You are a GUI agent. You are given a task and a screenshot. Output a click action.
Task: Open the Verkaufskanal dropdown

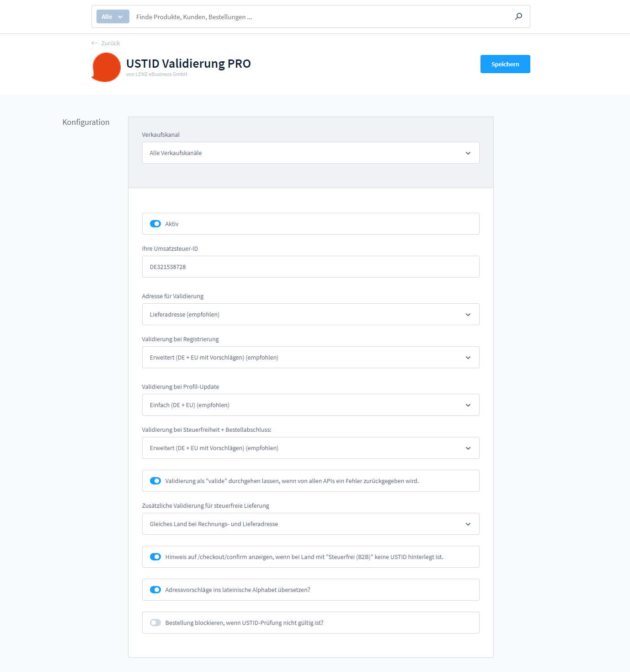click(x=310, y=153)
